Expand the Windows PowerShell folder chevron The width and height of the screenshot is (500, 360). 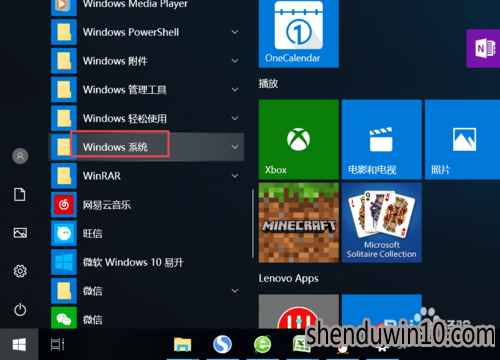[x=235, y=32]
